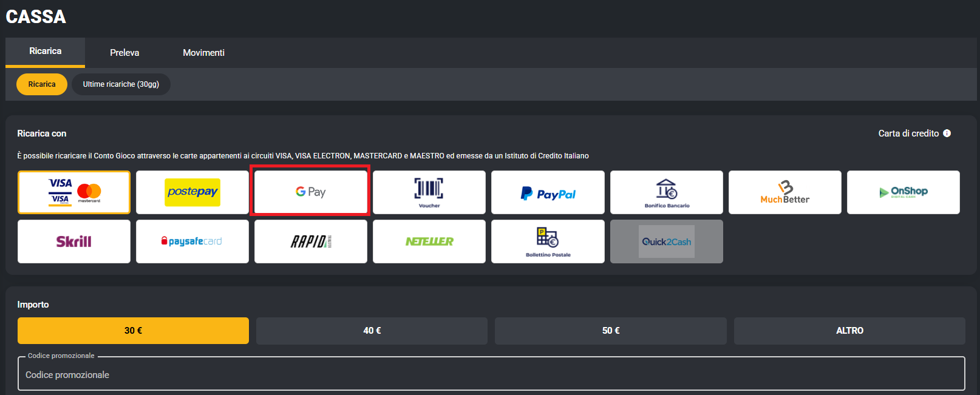The image size is (980, 395).
Task: Select the VISA Mastercard payment option
Action: 74,192
